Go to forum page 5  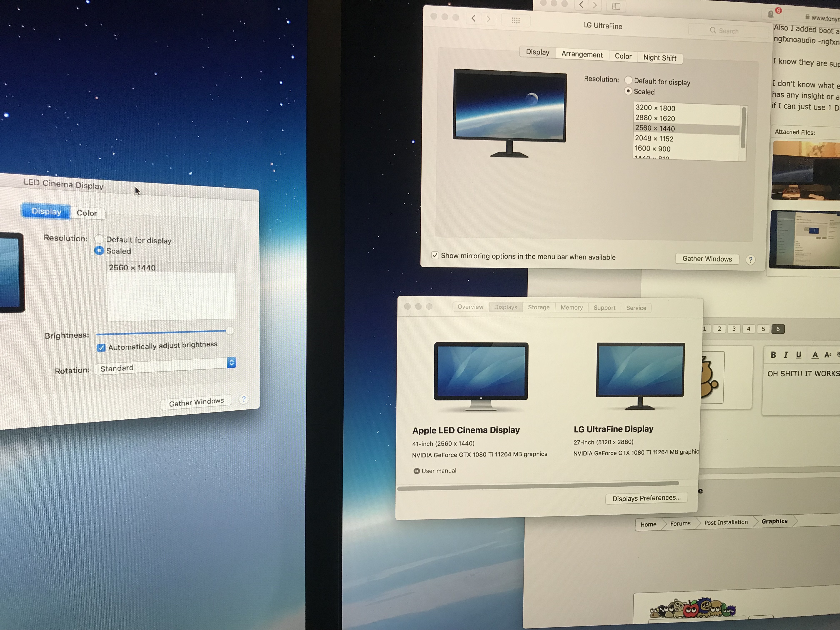(x=763, y=329)
